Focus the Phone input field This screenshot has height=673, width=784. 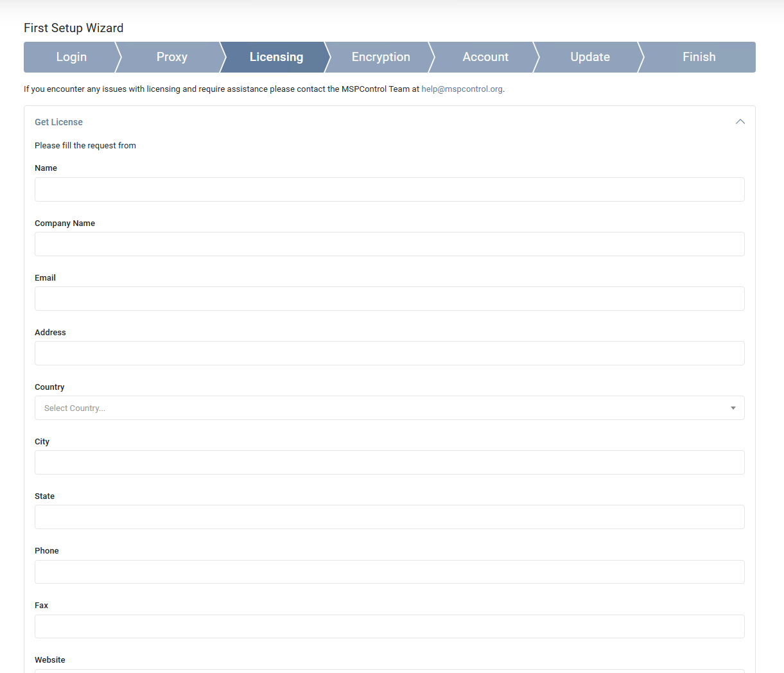click(x=390, y=572)
